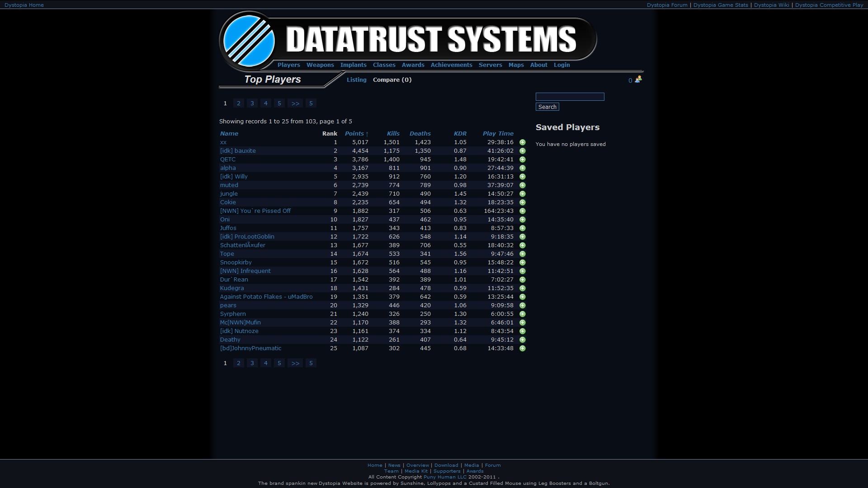Viewport: 868px width, 488px height.
Task: Open the Achievements menu item
Action: 451,65
